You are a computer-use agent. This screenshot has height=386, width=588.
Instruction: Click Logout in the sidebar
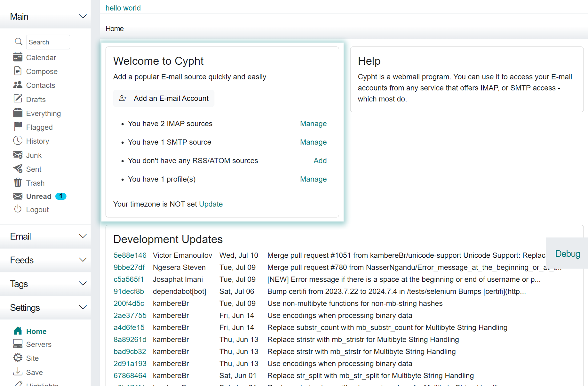coord(37,210)
